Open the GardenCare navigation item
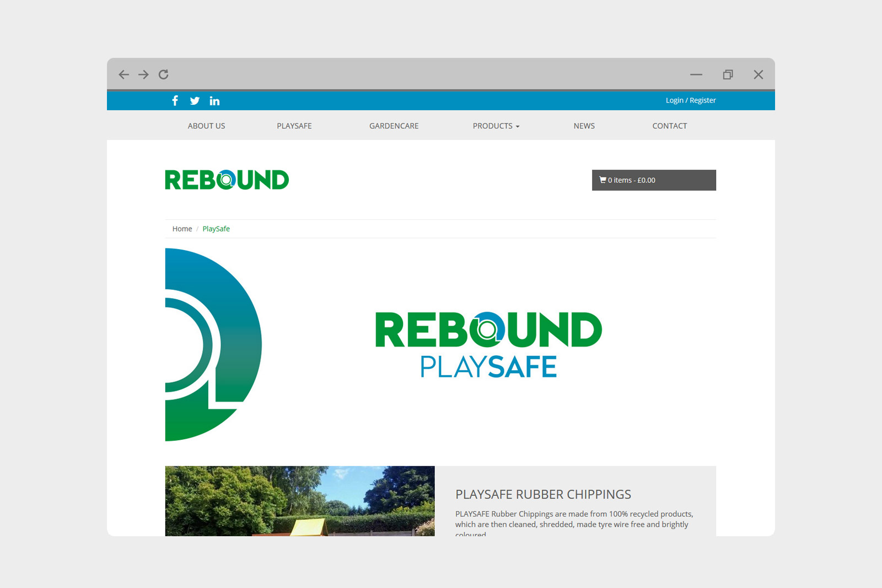The width and height of the screenshot is (882, 588). (x=394, y=126)
